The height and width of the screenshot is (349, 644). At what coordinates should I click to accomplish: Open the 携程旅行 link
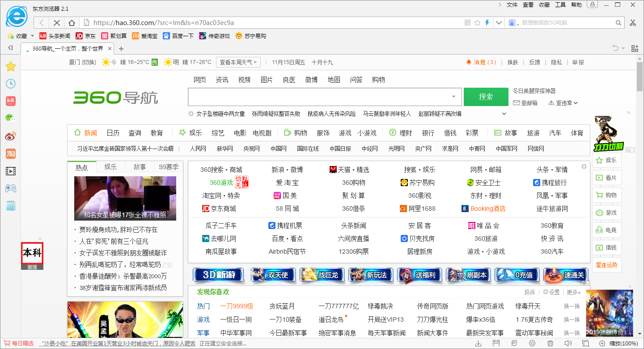(550, 183)
